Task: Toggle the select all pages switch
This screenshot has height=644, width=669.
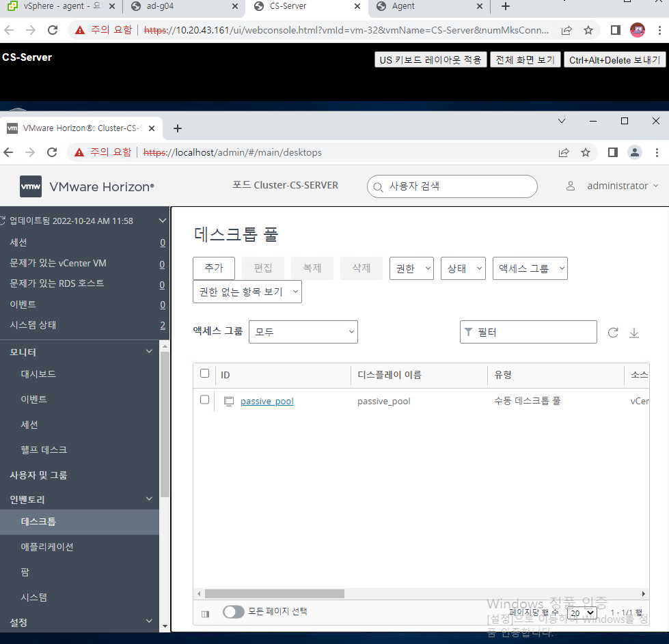Action: click(234, 612)
